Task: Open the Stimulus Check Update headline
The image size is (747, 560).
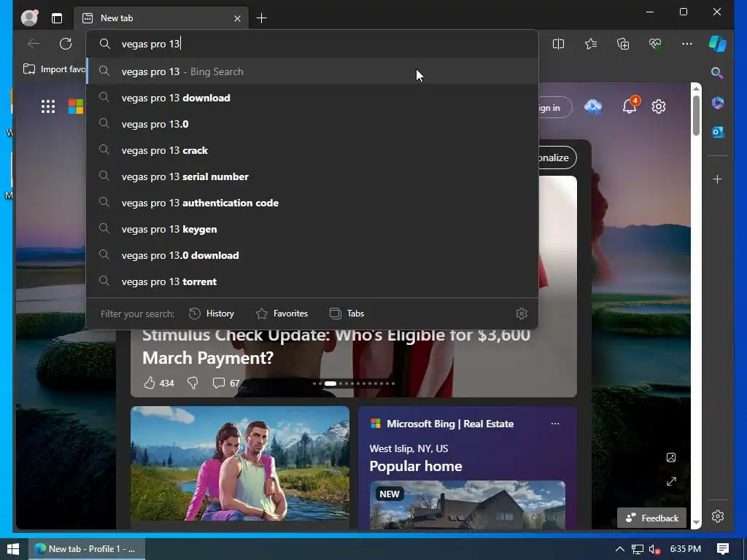Action: tap(336, 346)
